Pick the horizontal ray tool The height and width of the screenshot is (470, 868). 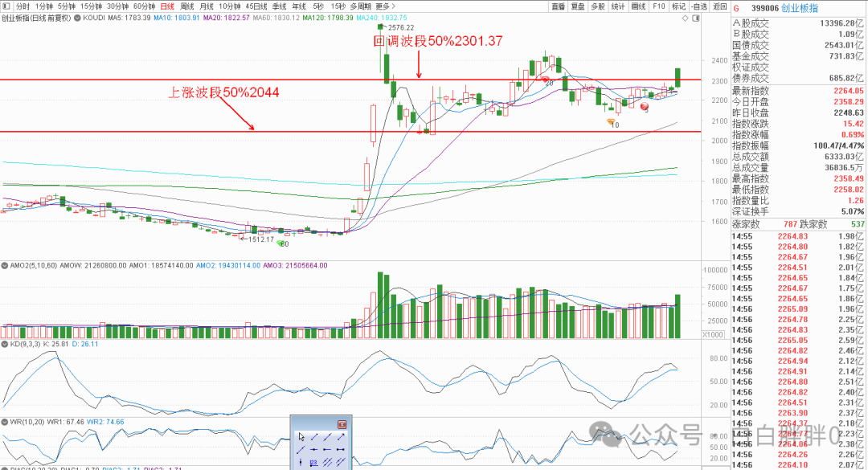click(327, 450)
